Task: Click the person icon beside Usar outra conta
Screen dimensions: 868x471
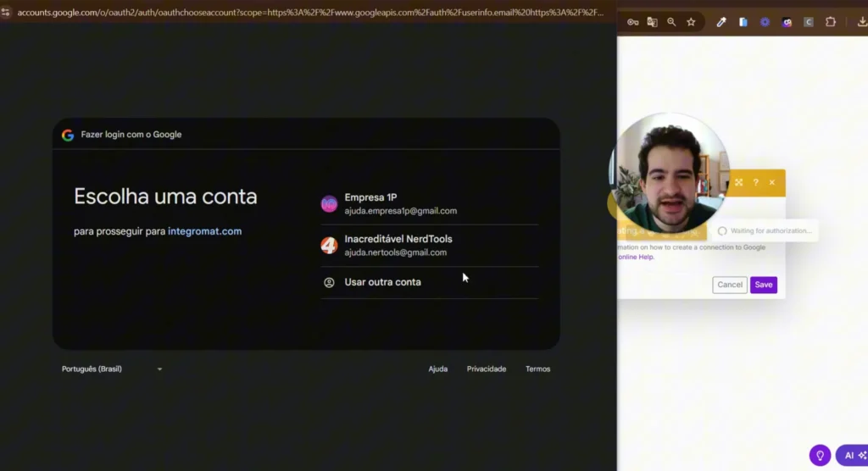Action: 329,282
